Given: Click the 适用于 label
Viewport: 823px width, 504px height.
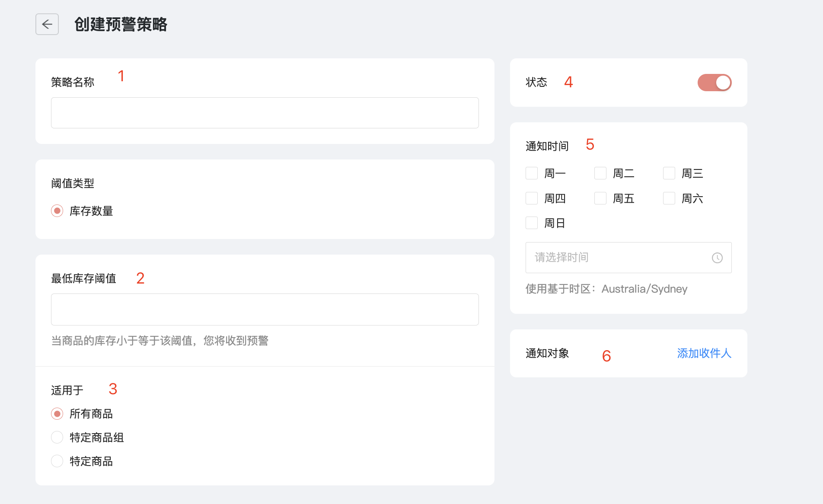Looking at the screenshot, I should 67,390.
